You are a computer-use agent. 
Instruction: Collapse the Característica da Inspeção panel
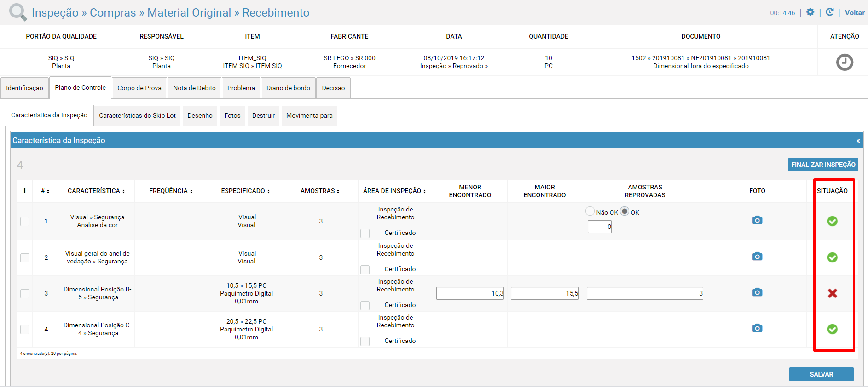click(x=858, y=141)
